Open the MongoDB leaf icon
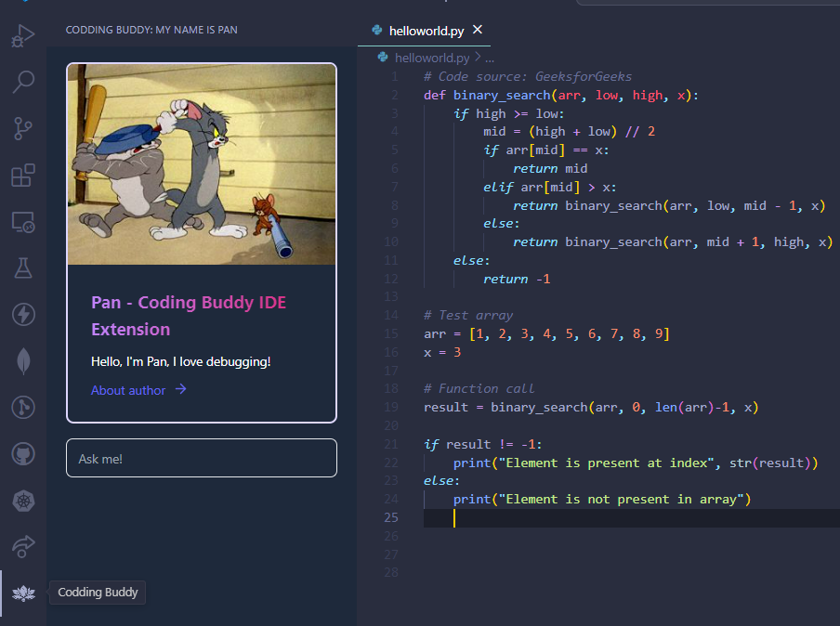The width and height of the screenshot is (840, 626). [23, 361]
